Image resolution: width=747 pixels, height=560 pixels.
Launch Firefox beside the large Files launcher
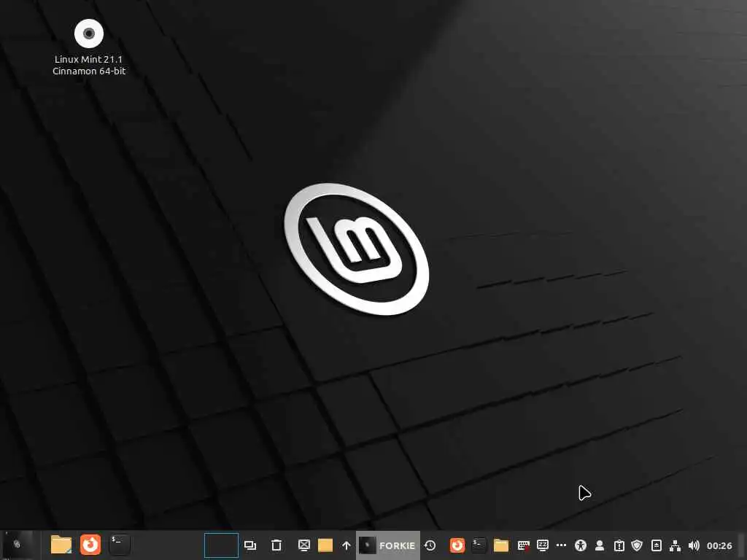[x=90, y=545]
